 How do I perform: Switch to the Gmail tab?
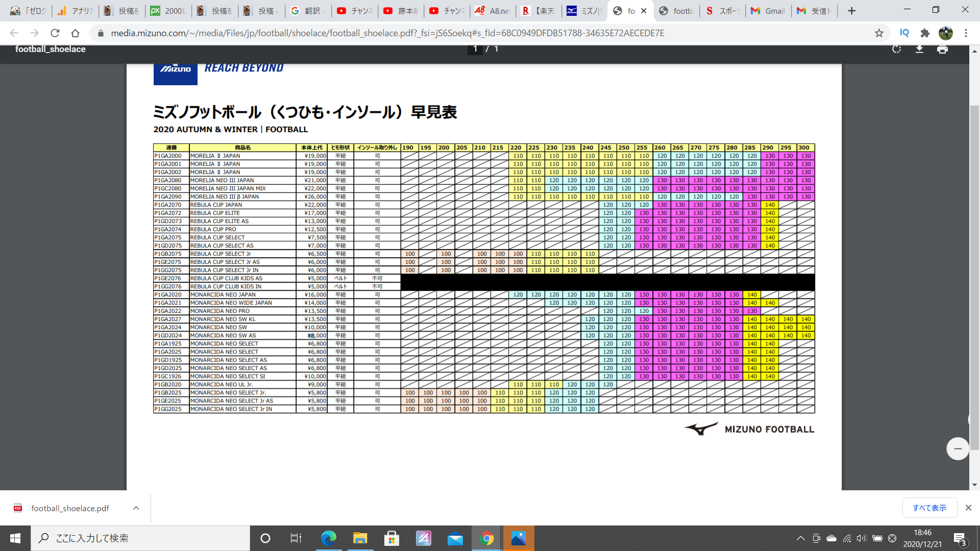coord(768,11)
